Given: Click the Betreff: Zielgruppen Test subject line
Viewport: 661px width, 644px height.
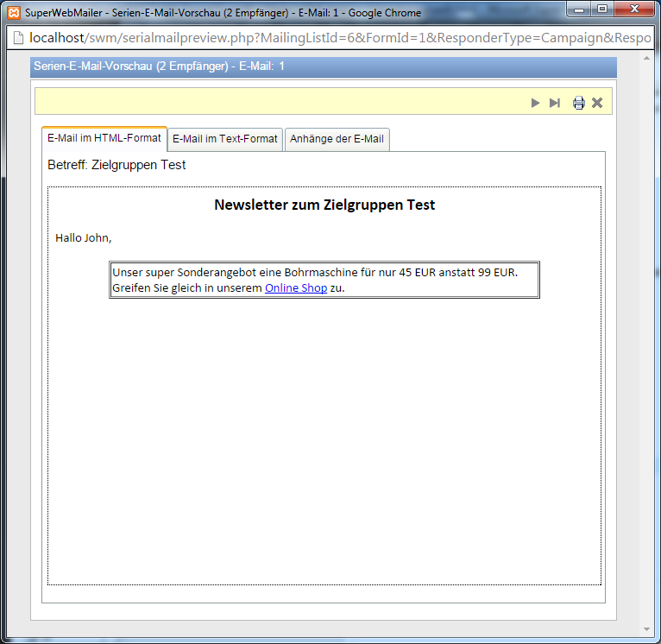Looking at the screenshot, I should point(116,165).
